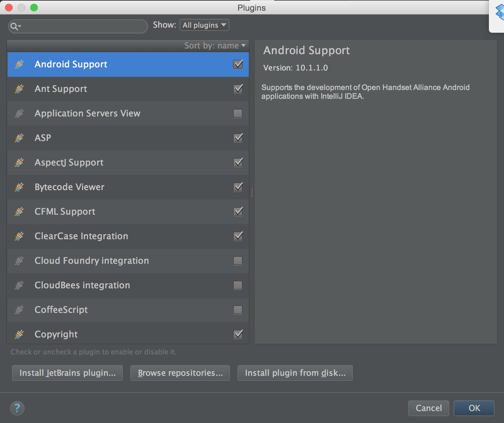Uncheck ClearCase Integration plugin
The image size is (504, 423).
coord(238,236)
